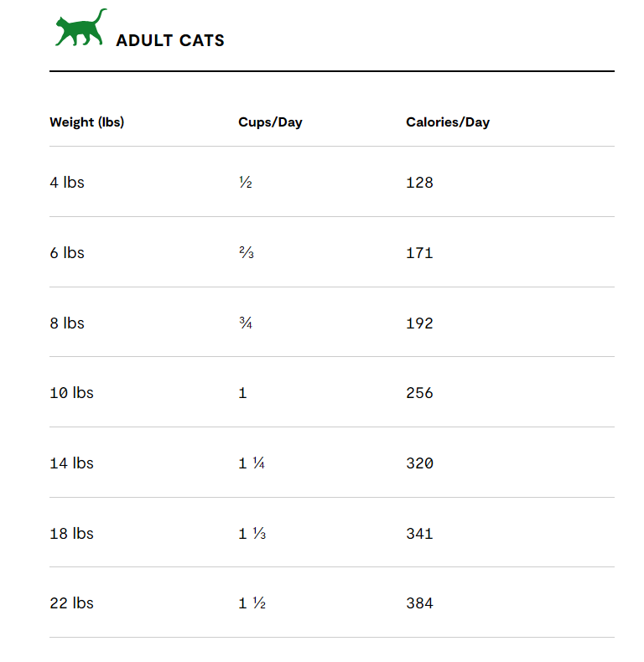This screenshot has height=662, width=644.
Task: Click the ½ cups value for 4 lbs
Action: pyautogui.click(x=245, y=182)
